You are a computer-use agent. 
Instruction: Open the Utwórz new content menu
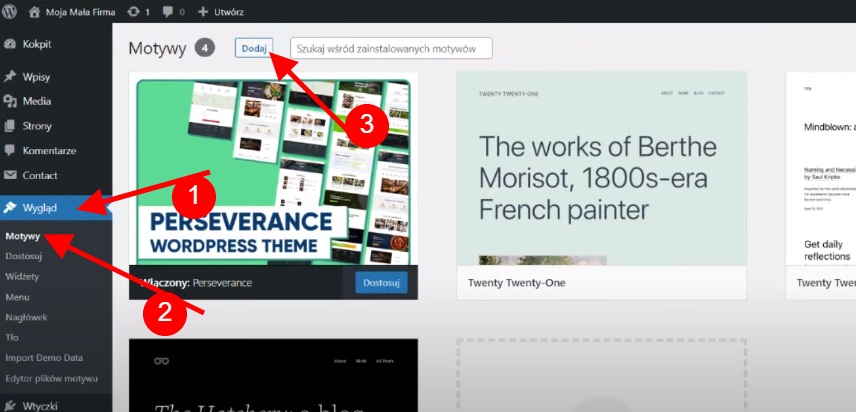click(228, 11)
